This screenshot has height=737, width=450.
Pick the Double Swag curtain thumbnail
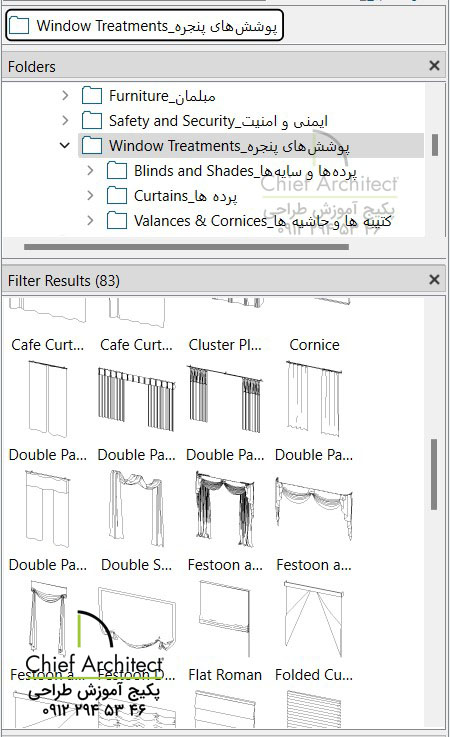pyautogui.click(x=136, y=508)
